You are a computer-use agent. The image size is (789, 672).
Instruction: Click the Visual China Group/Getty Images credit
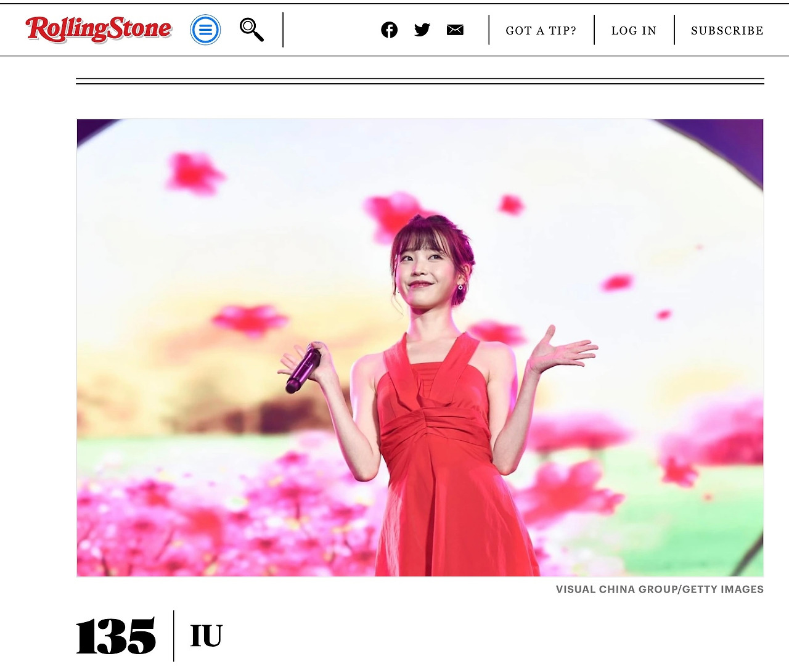(660, 589)
